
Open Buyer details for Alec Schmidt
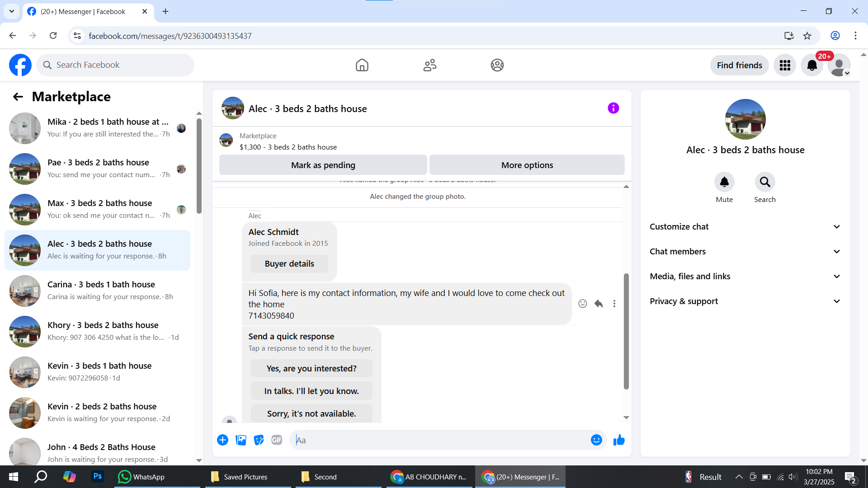289,264
